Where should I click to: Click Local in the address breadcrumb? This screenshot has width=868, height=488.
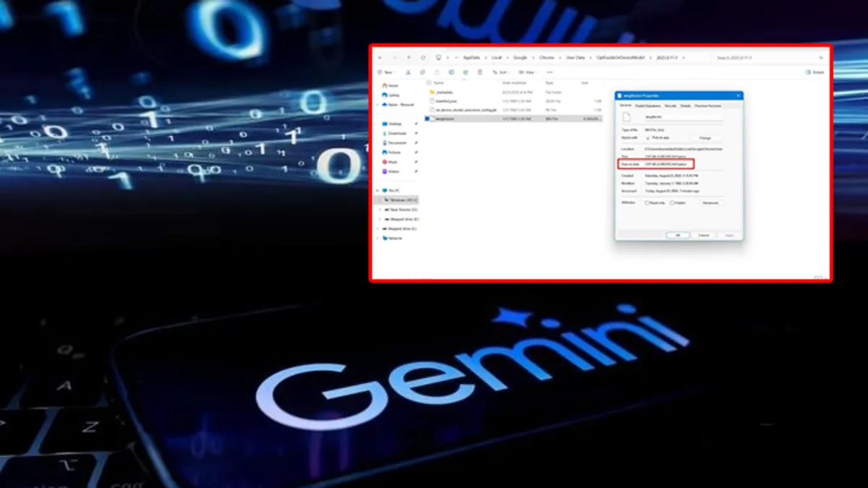click(496, 58)
